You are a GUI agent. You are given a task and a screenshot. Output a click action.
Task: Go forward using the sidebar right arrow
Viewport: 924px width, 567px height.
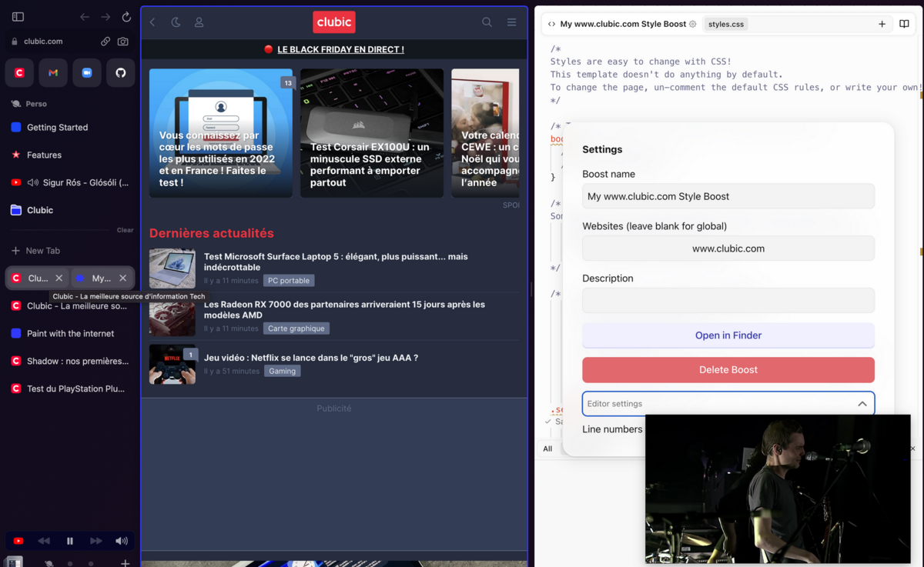pyautogui.click(x=105, y=17)
